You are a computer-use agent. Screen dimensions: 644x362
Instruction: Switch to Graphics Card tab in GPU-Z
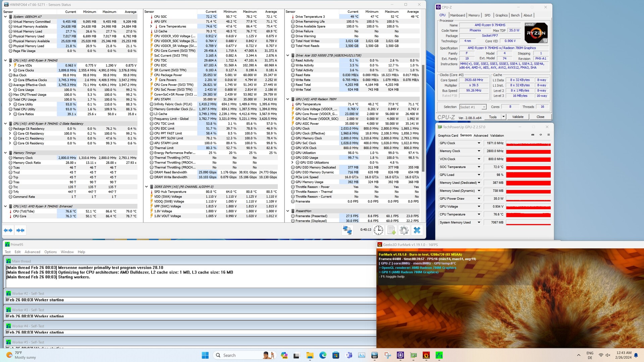pos(448,135)
